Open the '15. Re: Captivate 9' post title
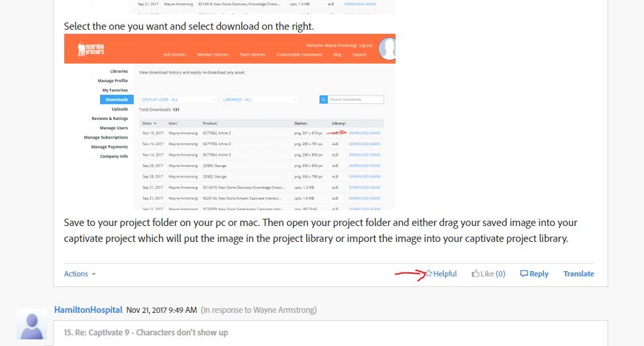 146,332
